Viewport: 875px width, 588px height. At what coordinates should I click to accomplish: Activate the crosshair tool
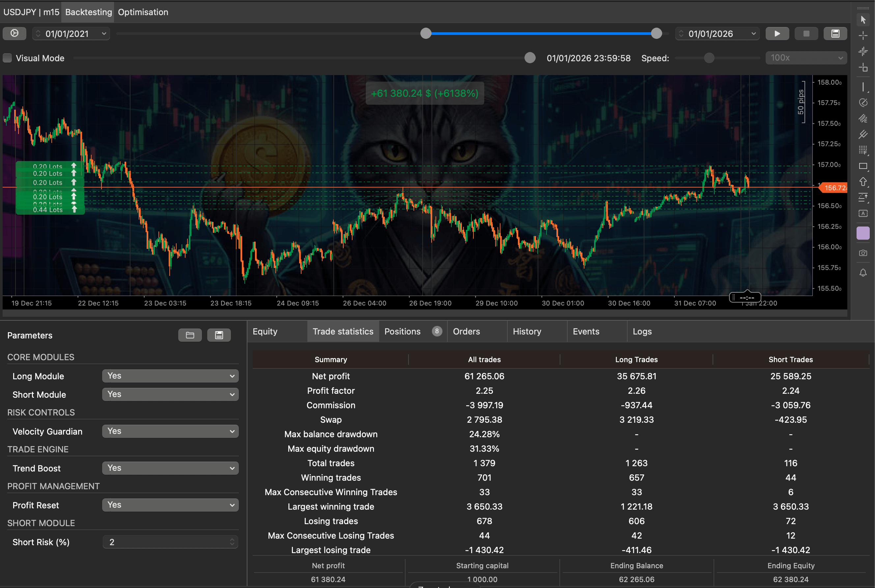pos(863,36)
